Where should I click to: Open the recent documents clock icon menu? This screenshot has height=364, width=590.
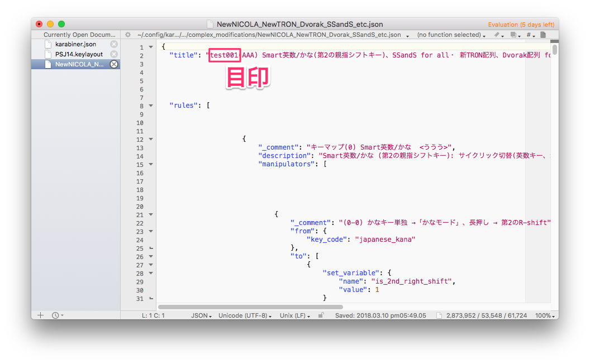point(57,315)
